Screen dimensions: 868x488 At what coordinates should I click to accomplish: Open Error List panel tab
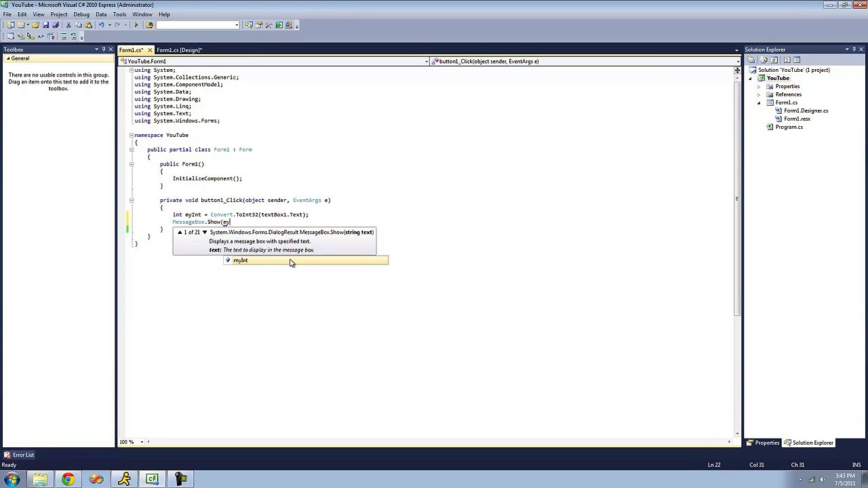click(18, 455)
